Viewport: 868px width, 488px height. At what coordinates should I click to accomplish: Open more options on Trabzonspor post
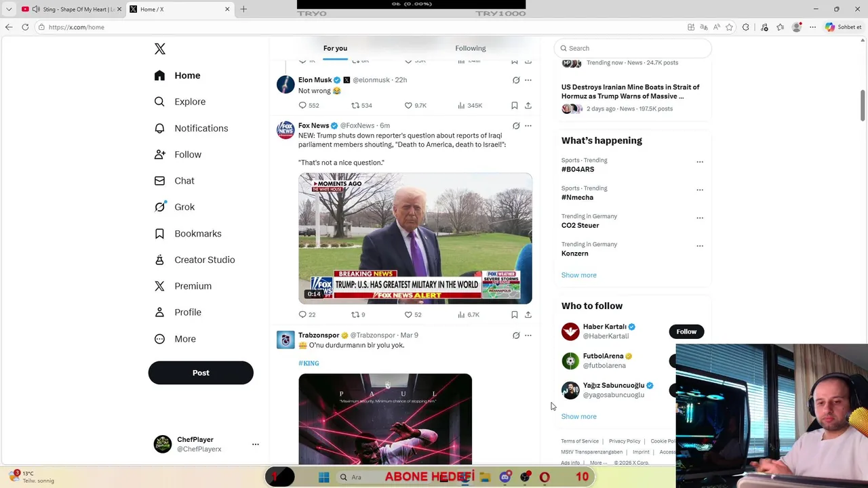coord(528,335)
